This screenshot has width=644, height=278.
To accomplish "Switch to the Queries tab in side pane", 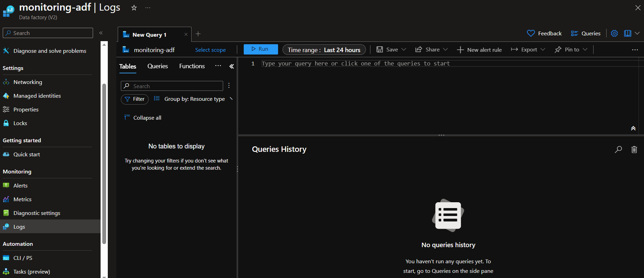I will [x=158, y=66].
